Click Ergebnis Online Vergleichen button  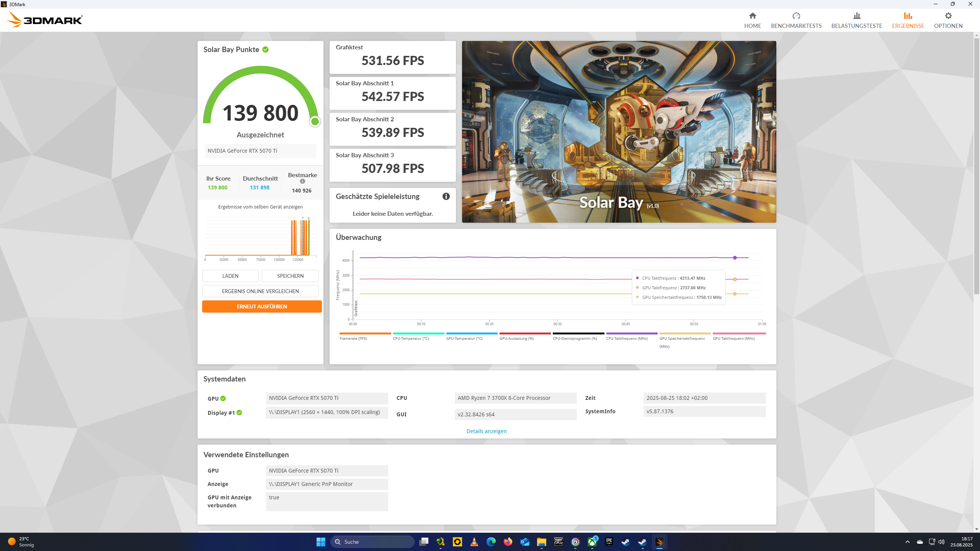pyautogui.click(x=260, y=291)
